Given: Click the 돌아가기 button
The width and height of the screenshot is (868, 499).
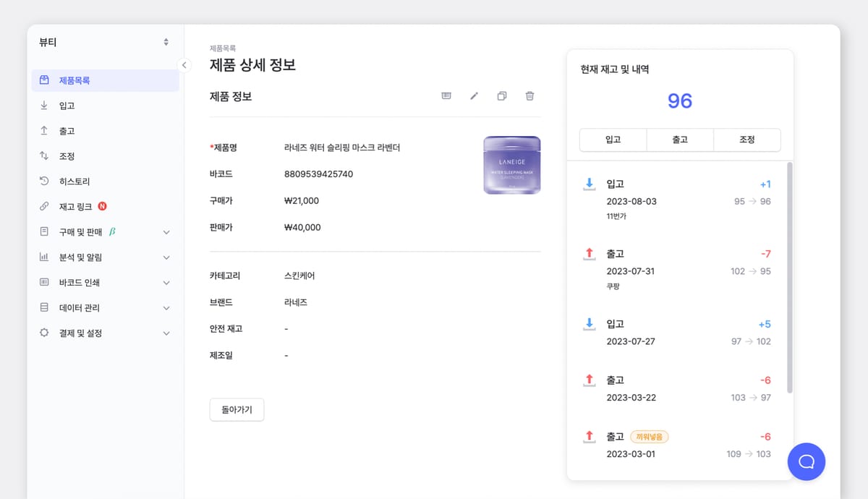Looking at the screenshot, I should point(237,409).
